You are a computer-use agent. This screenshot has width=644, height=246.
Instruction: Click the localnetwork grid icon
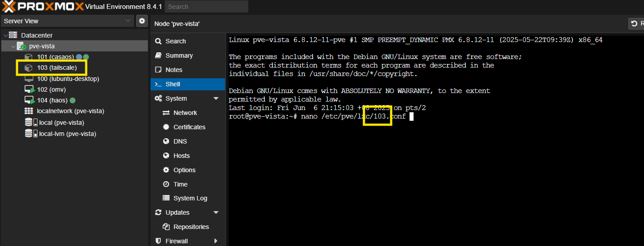click(x=29, y=111)
